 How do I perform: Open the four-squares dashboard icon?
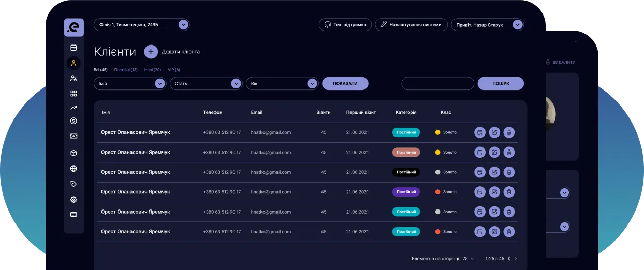74,94
